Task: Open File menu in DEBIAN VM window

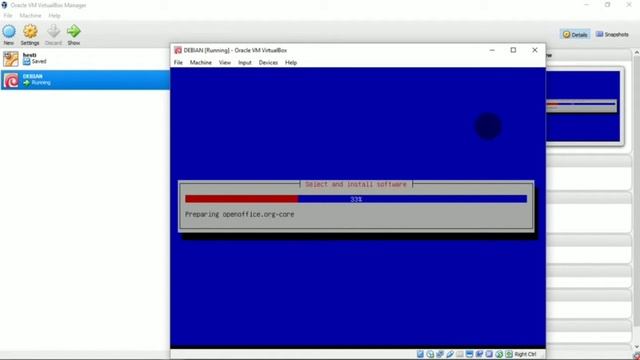Action: pyautogui.click(x=178, y=62)
